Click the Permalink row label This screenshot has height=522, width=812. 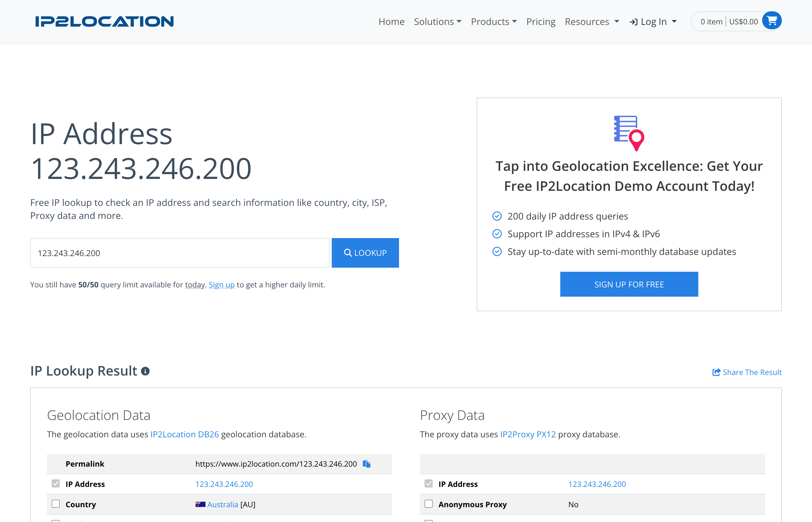[x=85, y=464]
